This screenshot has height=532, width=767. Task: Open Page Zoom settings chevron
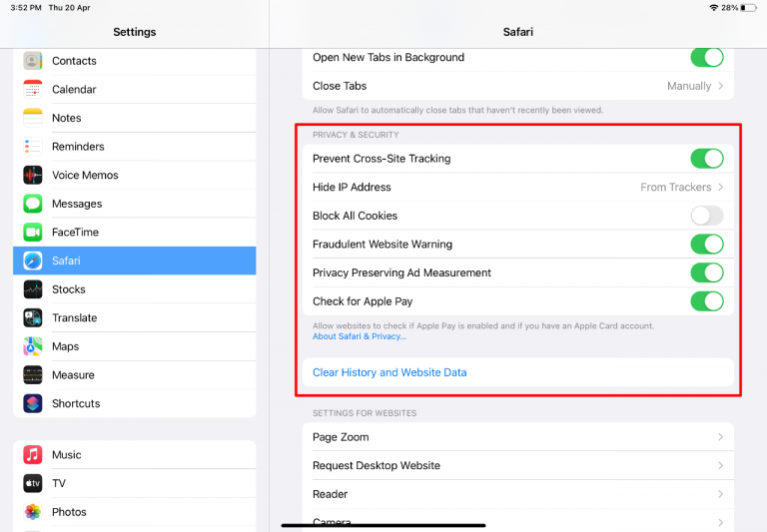[720, 437]
